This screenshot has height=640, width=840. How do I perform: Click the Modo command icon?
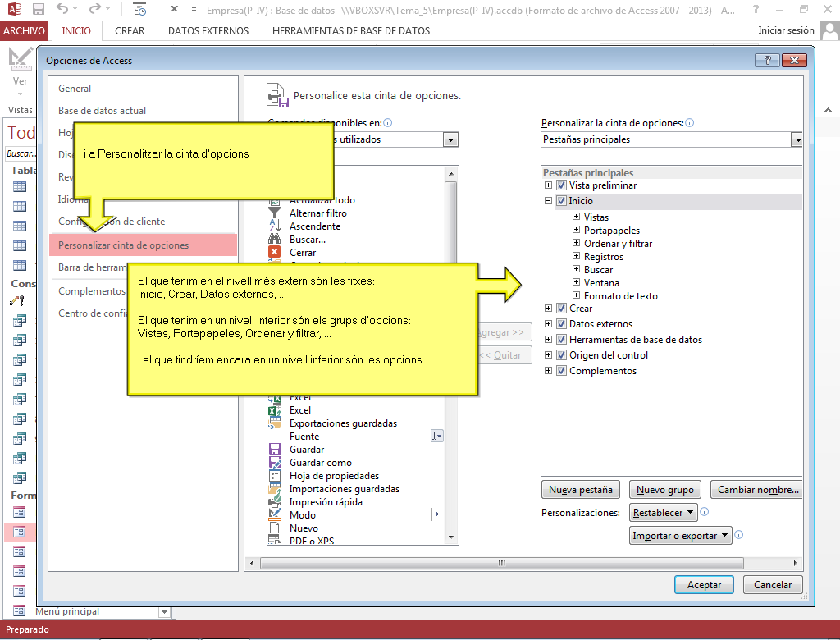pyautogui.click(x=274, y=514)
